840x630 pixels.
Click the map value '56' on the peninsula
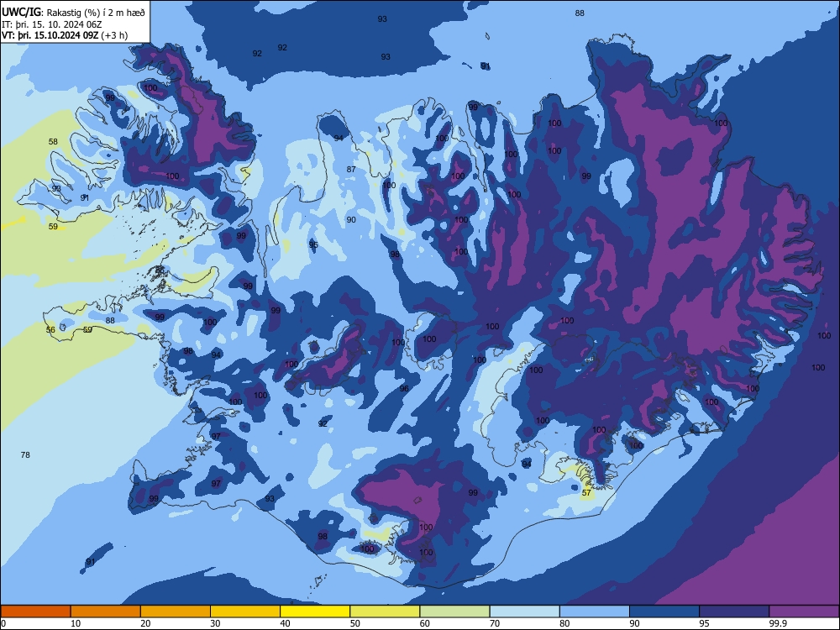pyautogui.click(x=50, y=329)
